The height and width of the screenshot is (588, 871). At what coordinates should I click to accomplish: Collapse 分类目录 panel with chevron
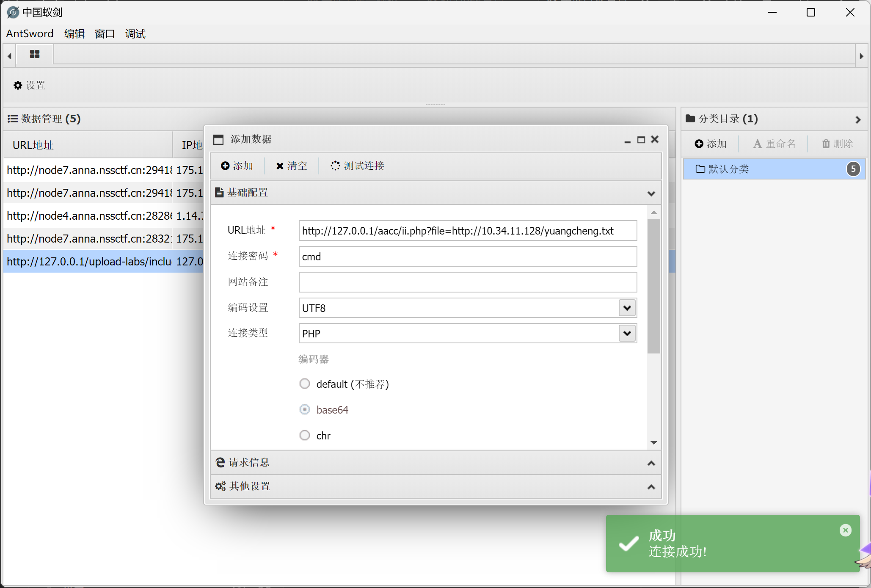(x=858, y=120)
